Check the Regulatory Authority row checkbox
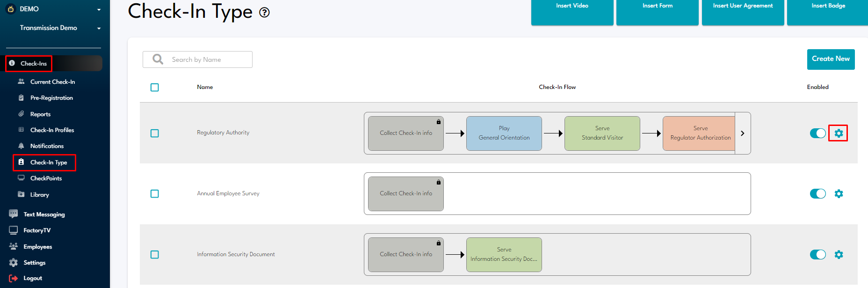 pyautogui.click(x=155, y=133)
